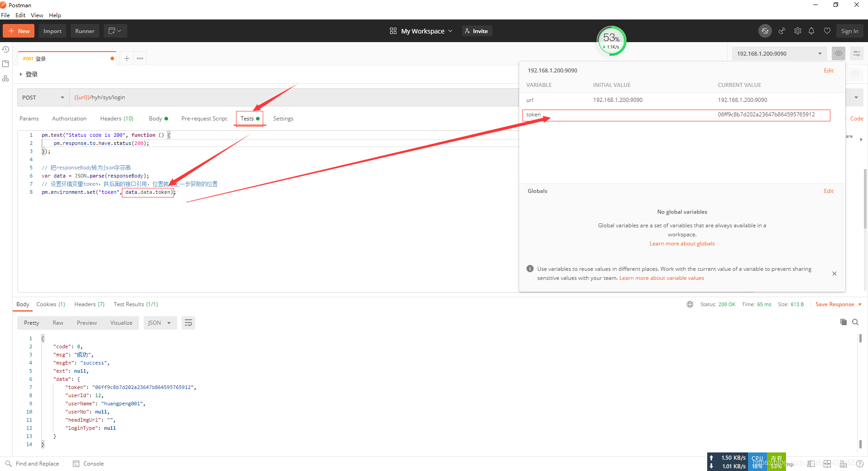Open the environment selector 192.168.1.200:9090

779,53
